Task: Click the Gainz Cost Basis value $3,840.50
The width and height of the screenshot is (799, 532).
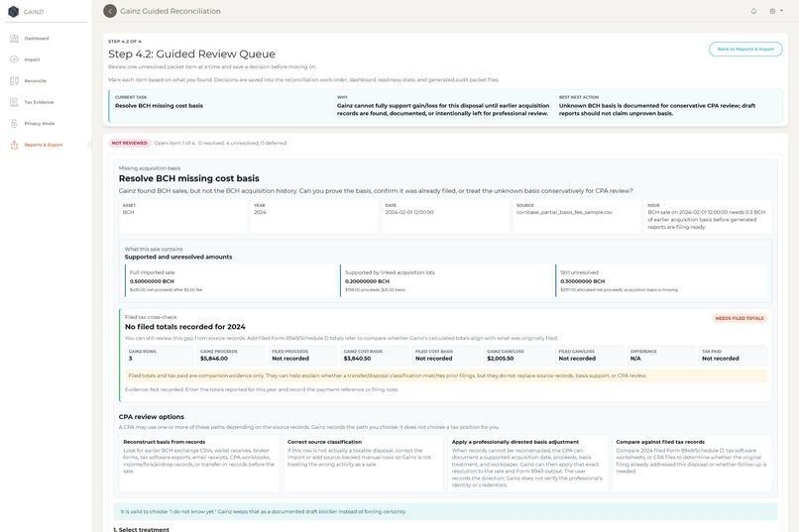Action: click(357, 359)
